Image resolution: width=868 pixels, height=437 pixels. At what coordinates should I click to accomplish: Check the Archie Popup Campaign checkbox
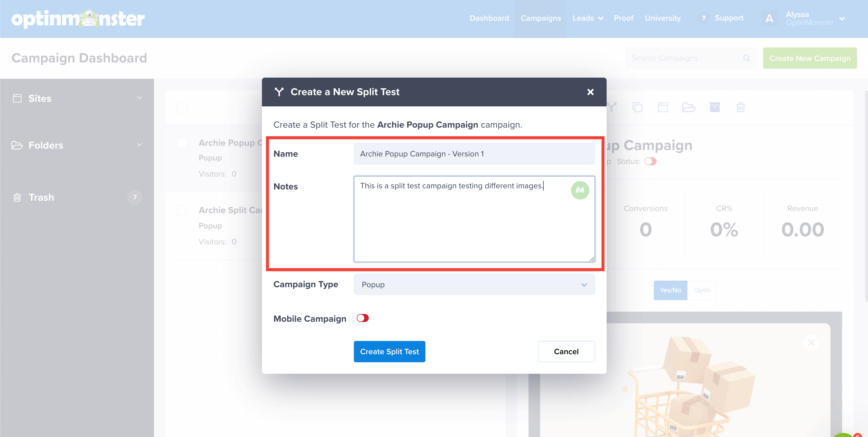(x=182, y=143)
